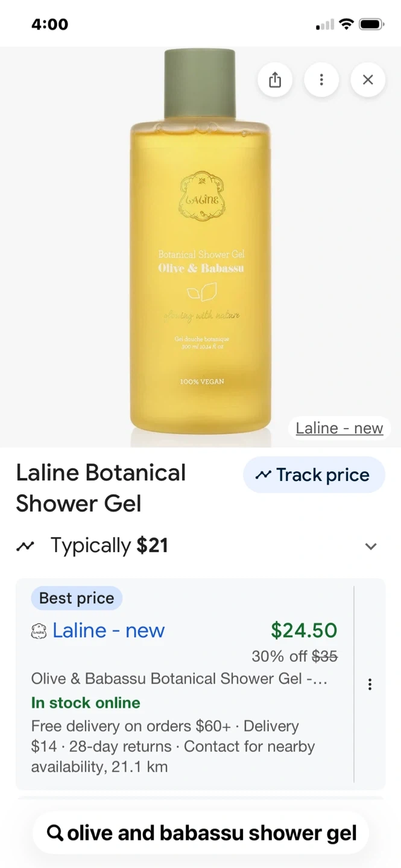
Task: Tap the $24.50 price
Action: click(x=304, y=631)
